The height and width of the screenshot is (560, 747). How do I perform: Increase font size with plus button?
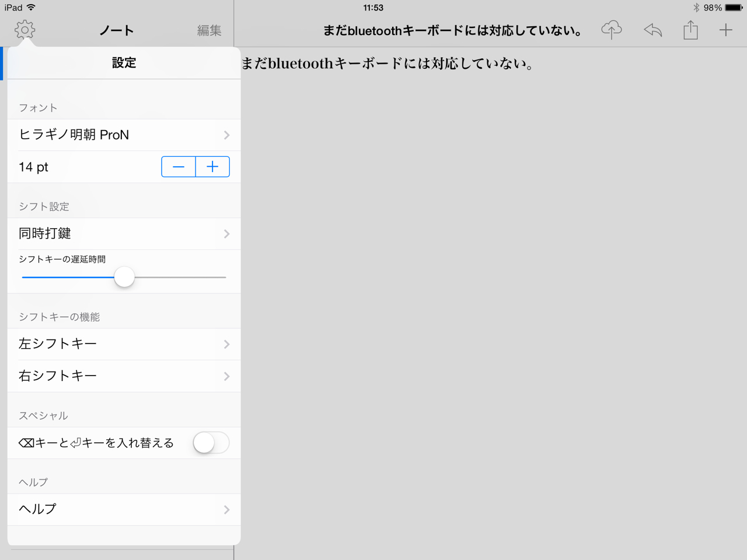pyautogui.click(x=212, y=167)
